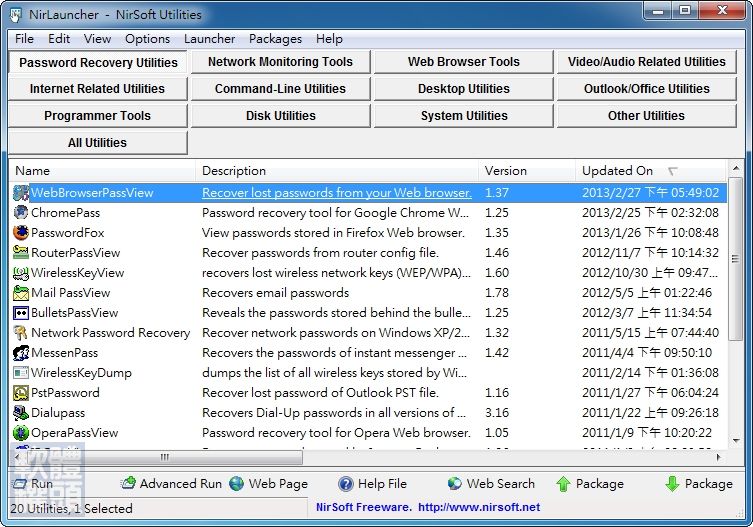Run the selected utility

pyautogui.click(x=32, y=483)
